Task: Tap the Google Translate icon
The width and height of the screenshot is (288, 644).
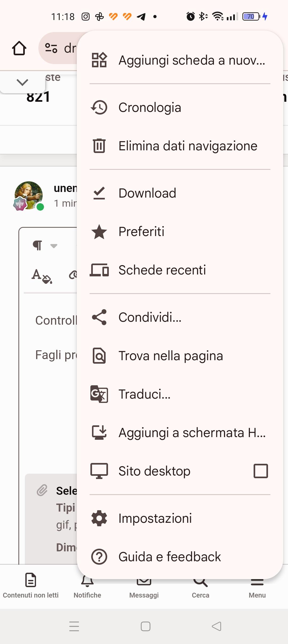Action: coord(99,394)
